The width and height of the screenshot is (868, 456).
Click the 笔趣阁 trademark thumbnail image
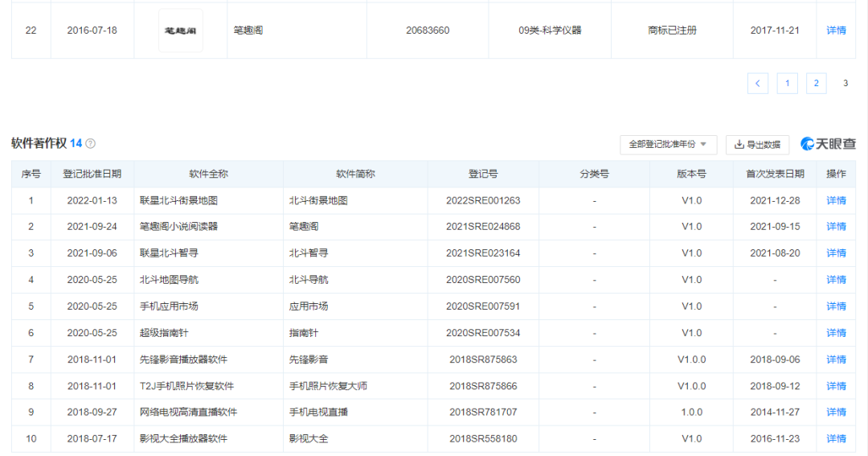[x=181, y=31]
